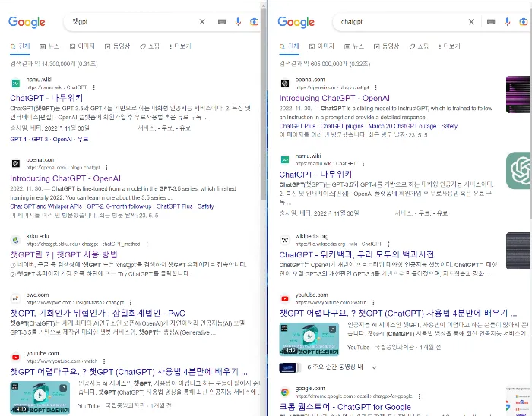
Task: Open on-screen keyboard icon in right search bar
Action: [x=491, y=22]
